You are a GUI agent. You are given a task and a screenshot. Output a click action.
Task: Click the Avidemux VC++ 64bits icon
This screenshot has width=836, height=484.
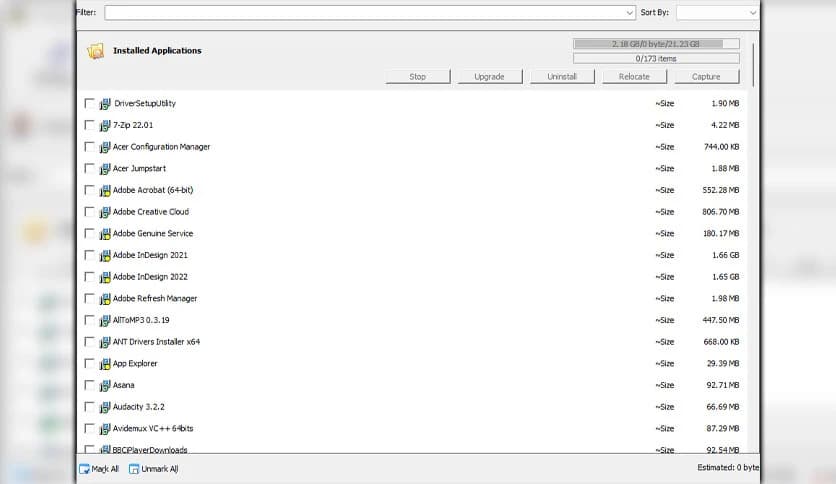coord(105,429)
